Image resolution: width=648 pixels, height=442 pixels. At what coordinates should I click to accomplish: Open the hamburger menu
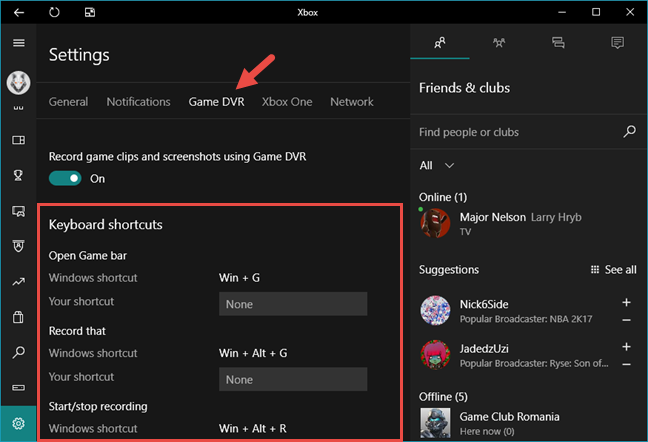[19, 43]
